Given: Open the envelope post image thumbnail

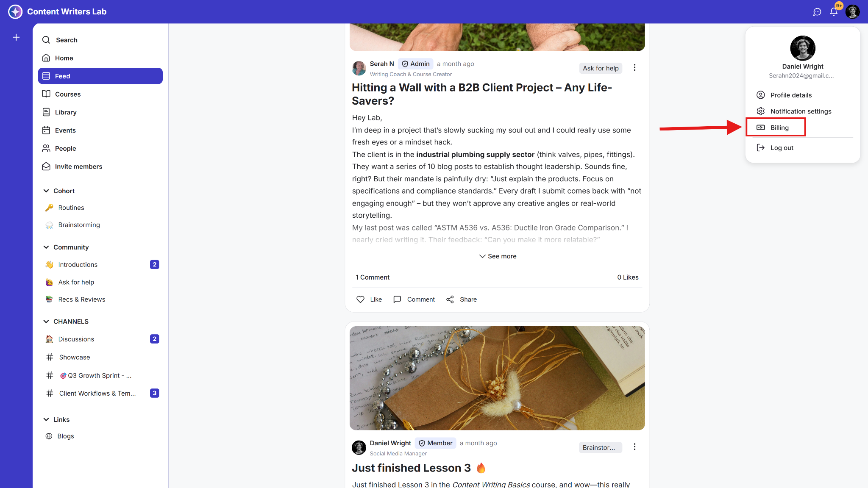Looking at the screenshot, I should (497, 378).
